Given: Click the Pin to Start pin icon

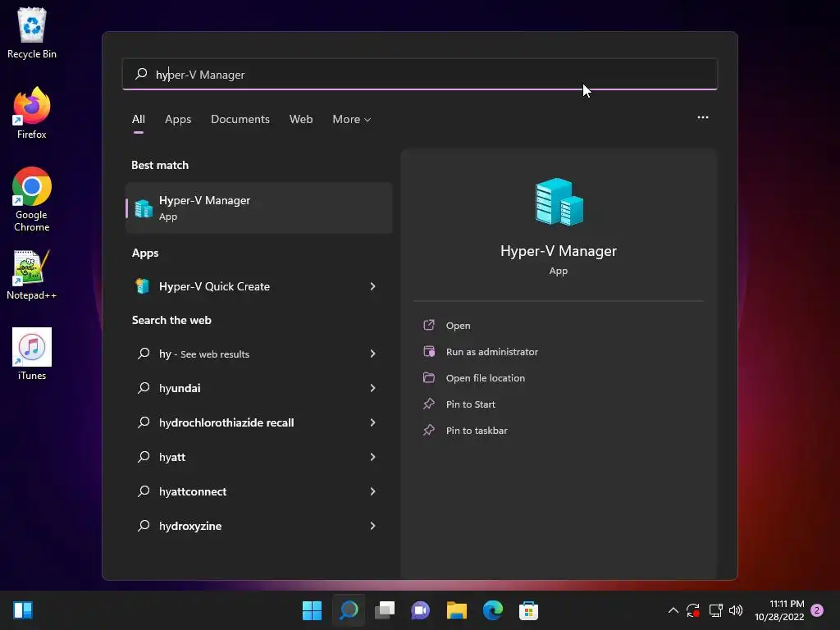Looking at the screenshot, I should [x=429, y=404].
